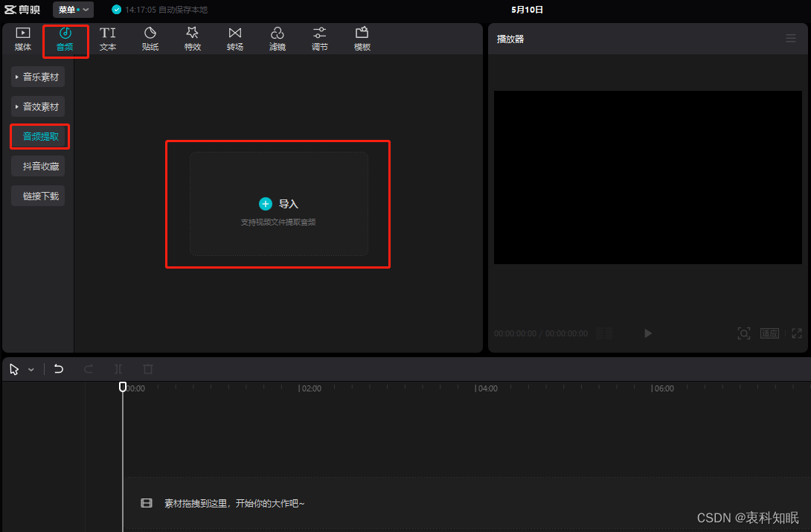Screen dimensions: 811x532
Task: Click the preview zoom focus icon
Action: pyautogui.click(x=743, y=333)
